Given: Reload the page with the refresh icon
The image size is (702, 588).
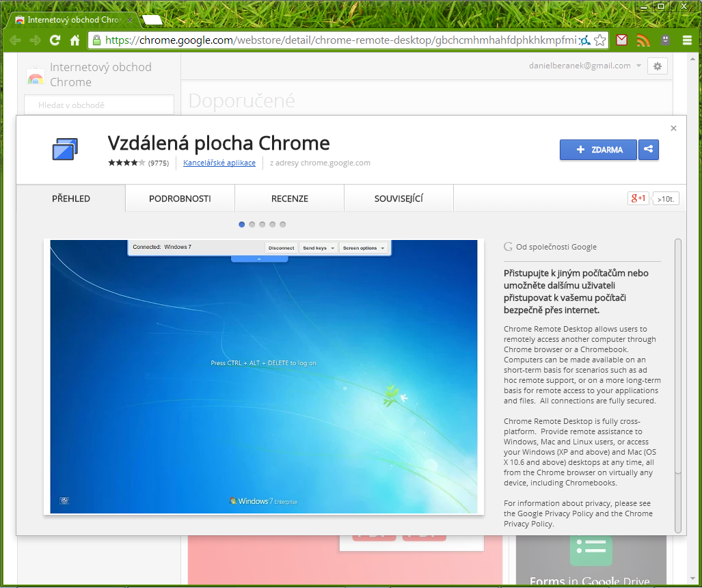Looking at the screenshot, I should 55,40.
